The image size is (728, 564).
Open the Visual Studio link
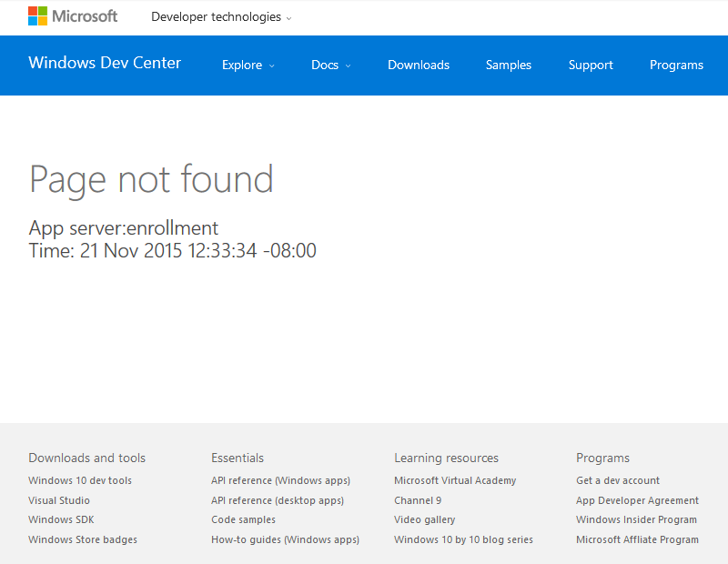(x=59, y=499)
